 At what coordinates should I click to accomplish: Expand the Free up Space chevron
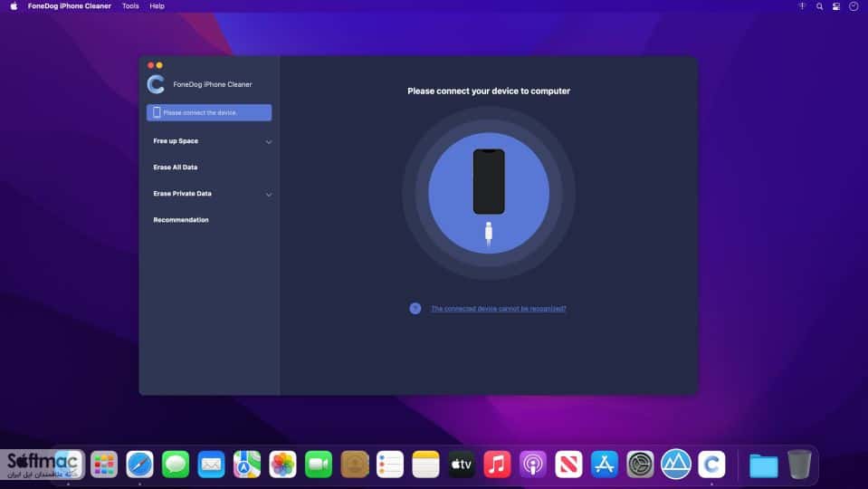click(x=269, y=142)
